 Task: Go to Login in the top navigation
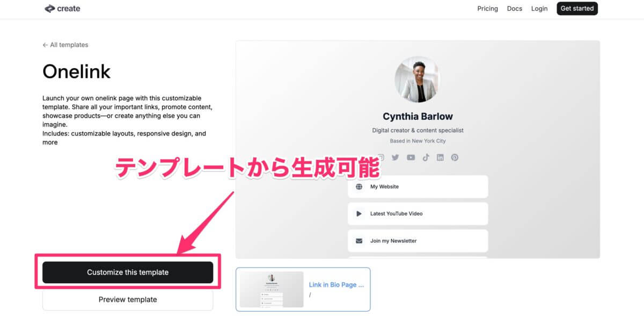click(539, 9)
